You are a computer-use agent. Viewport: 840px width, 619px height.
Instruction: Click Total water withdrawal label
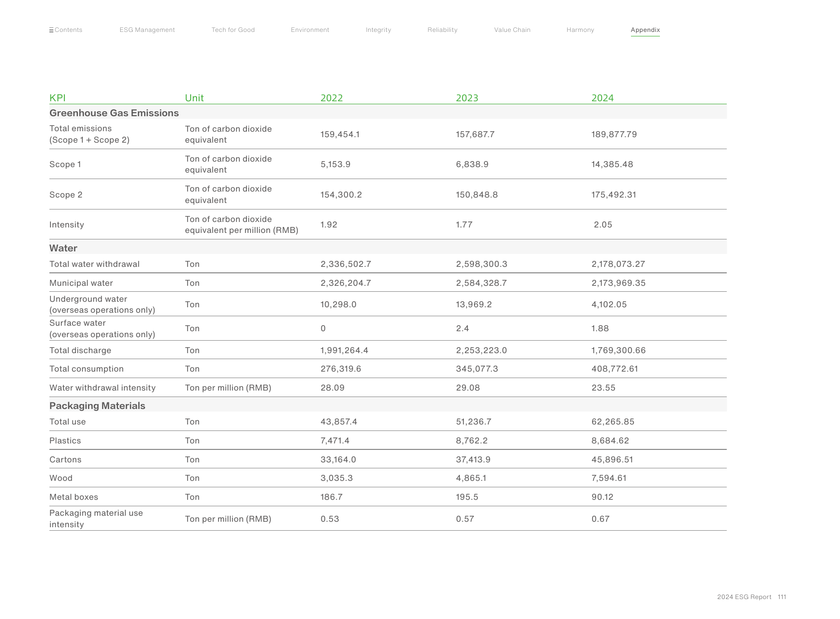click(x=94, y=264)
